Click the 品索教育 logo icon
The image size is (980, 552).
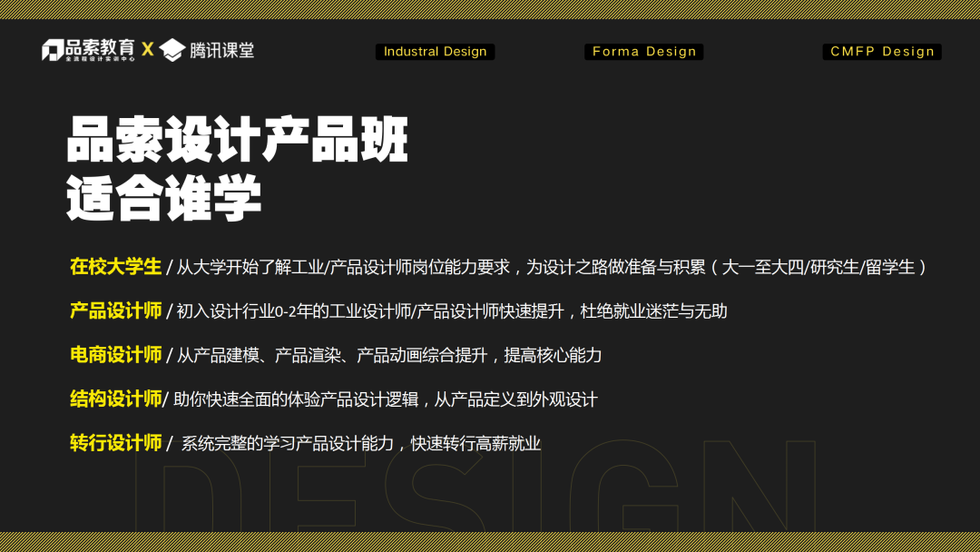tap(53, 50)
